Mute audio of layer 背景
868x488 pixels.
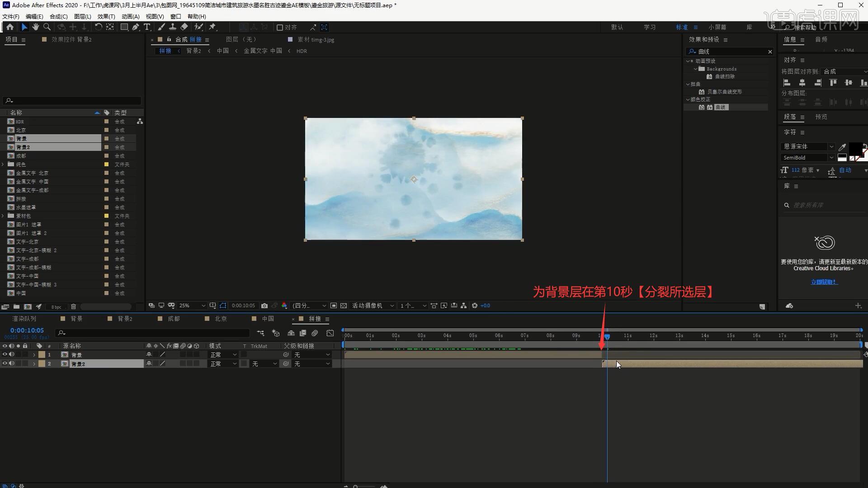click(x=12, y=355)
